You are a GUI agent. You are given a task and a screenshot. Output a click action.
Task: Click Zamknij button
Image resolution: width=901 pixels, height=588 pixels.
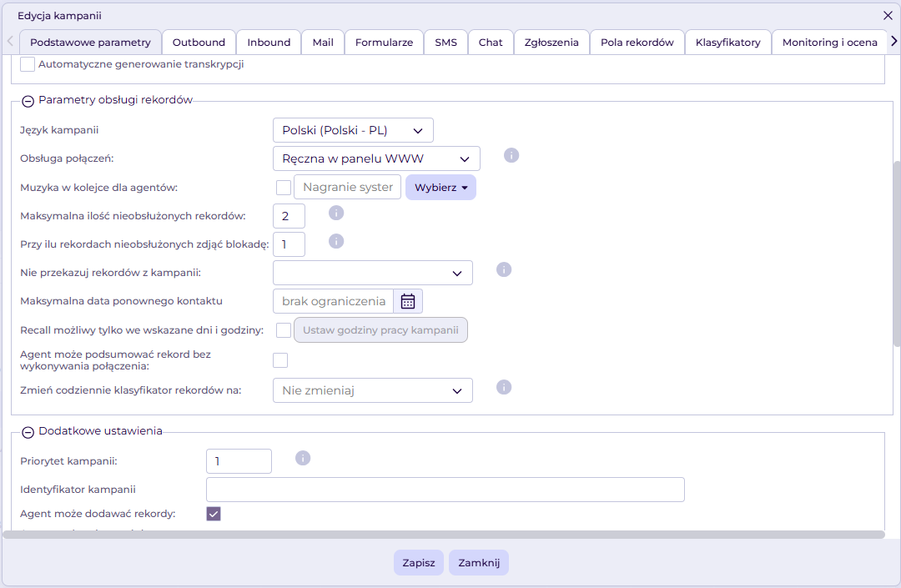pos(479,563)
